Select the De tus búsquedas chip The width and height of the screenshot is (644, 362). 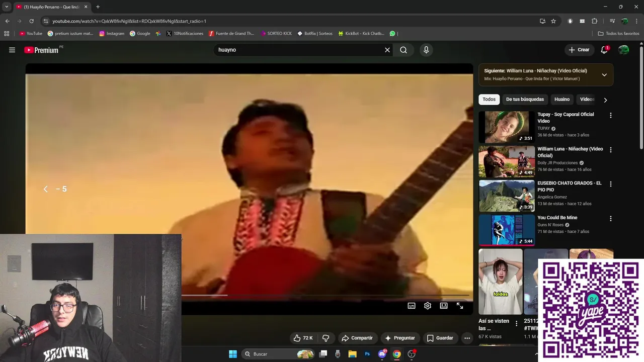coord(525,100)
